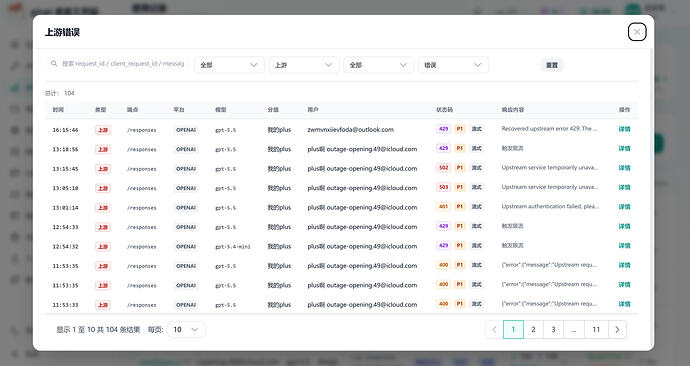
Task: Open the per-page size dropdown showing 10
Action: coord(186,329)
